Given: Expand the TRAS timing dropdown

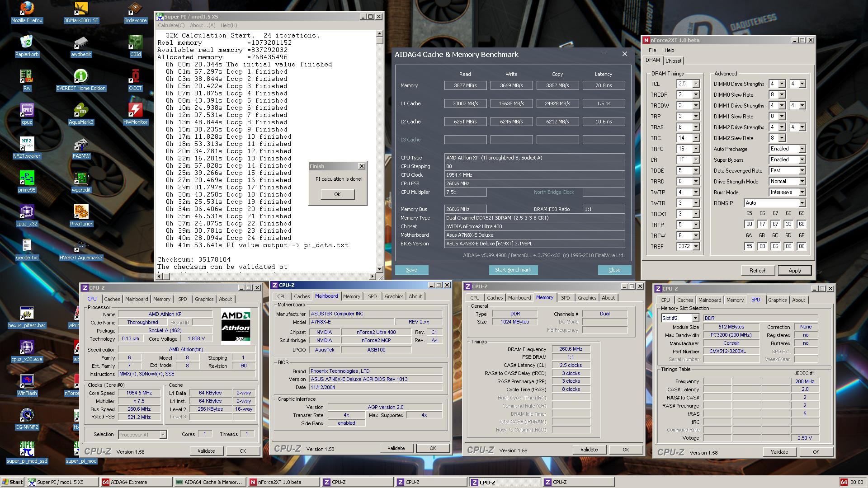Looking at the screenshot, I should point(696,127).
